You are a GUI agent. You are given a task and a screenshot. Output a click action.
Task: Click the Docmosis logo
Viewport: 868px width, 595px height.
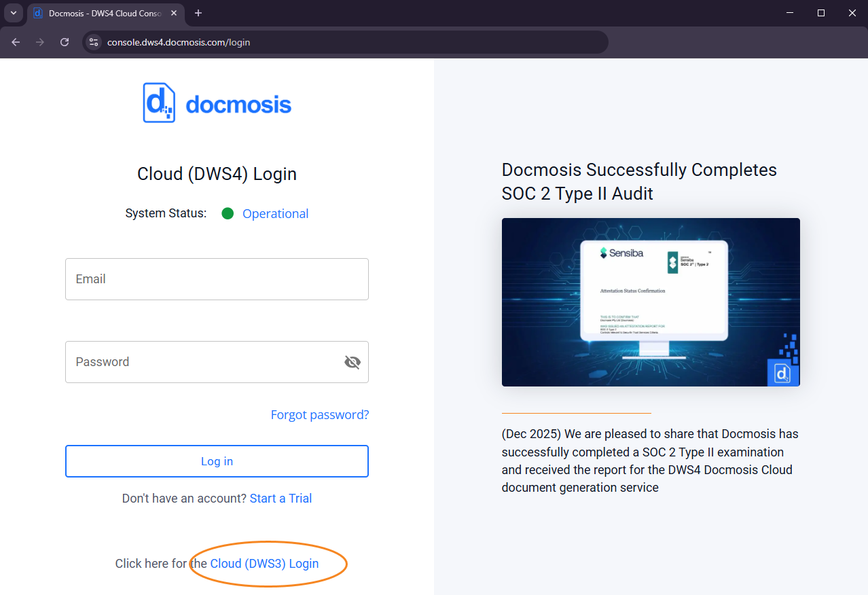[217, 103]
